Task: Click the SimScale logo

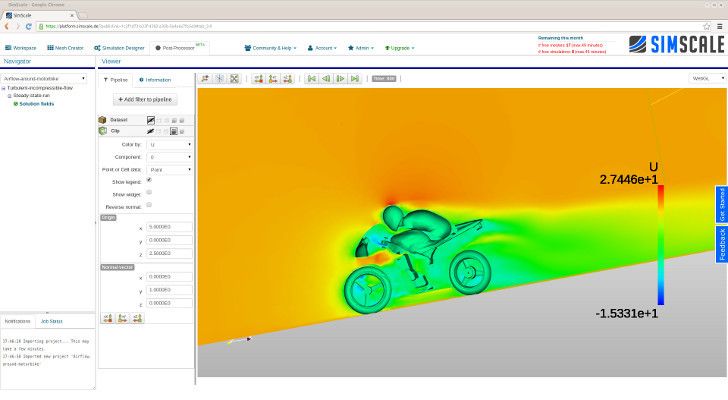Action: coord(676,45)
